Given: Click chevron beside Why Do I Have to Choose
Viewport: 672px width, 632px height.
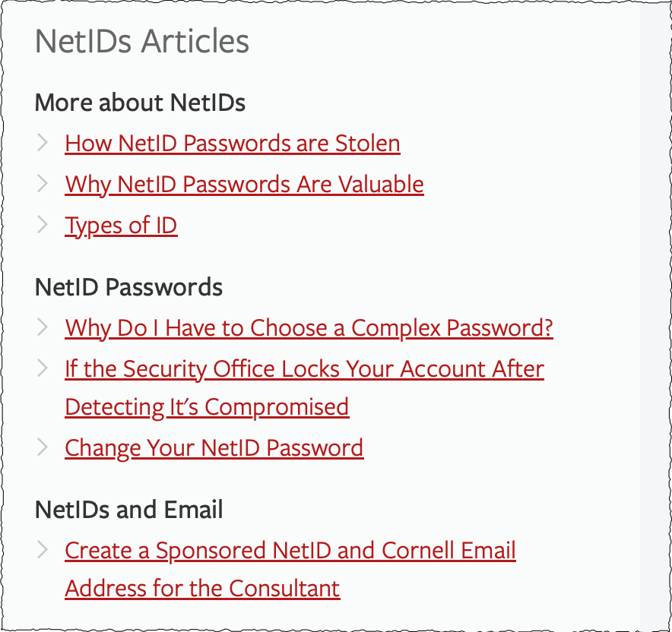Looking at the screenshot, I should (43, 327).
